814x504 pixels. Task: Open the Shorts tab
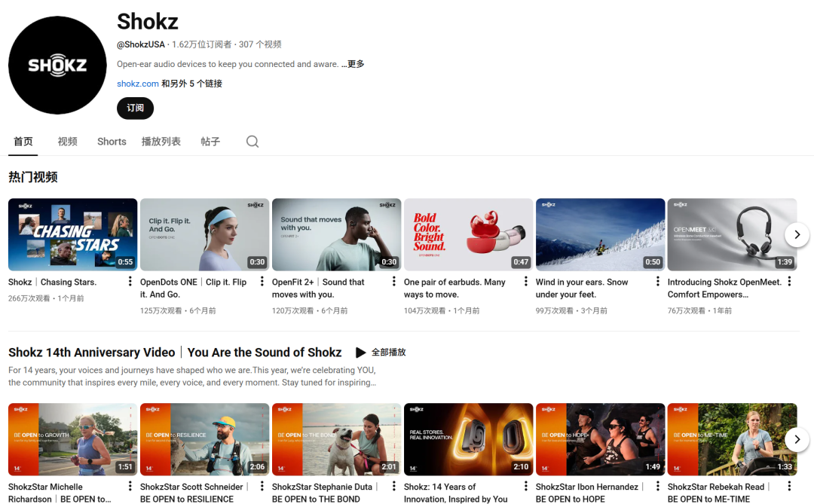point(112,142)
